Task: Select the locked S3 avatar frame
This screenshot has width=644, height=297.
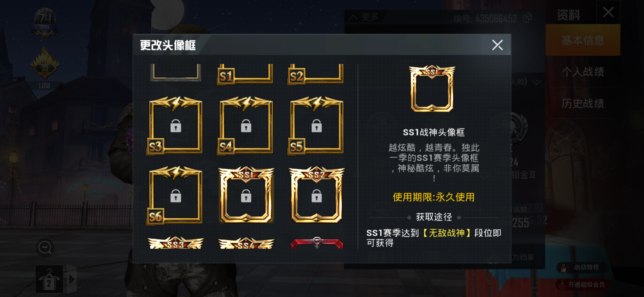Action: pos(175,126)
